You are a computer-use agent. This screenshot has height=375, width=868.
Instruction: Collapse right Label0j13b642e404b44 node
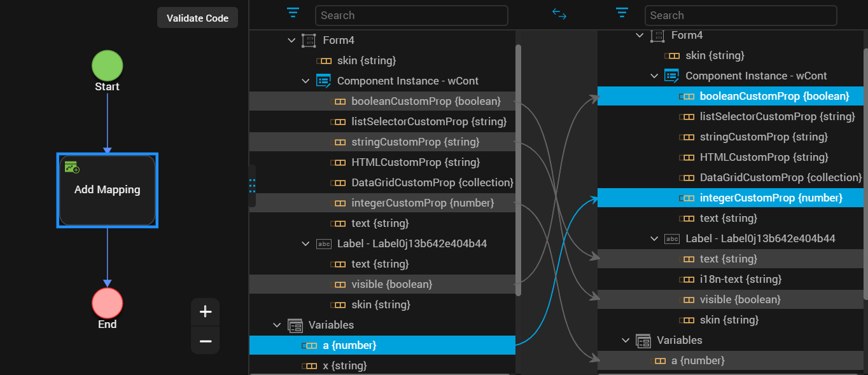(x=655, y=239)
